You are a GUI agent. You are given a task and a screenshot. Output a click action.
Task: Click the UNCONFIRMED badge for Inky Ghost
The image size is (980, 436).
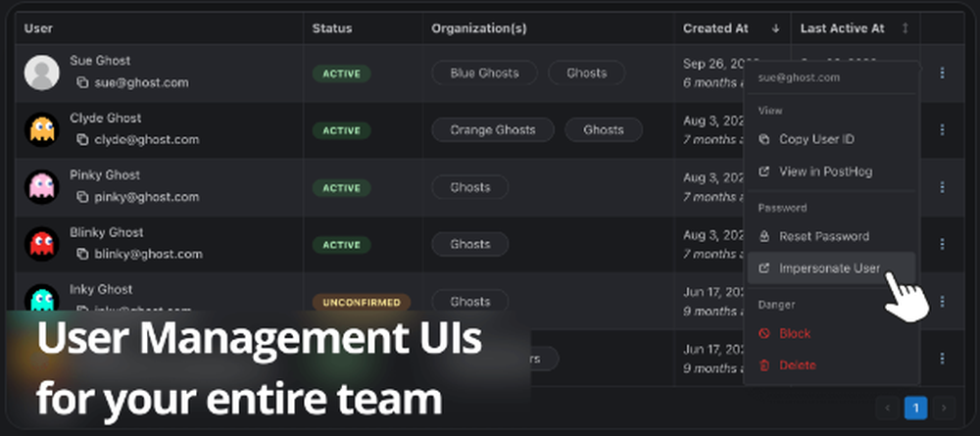(362, 303)
